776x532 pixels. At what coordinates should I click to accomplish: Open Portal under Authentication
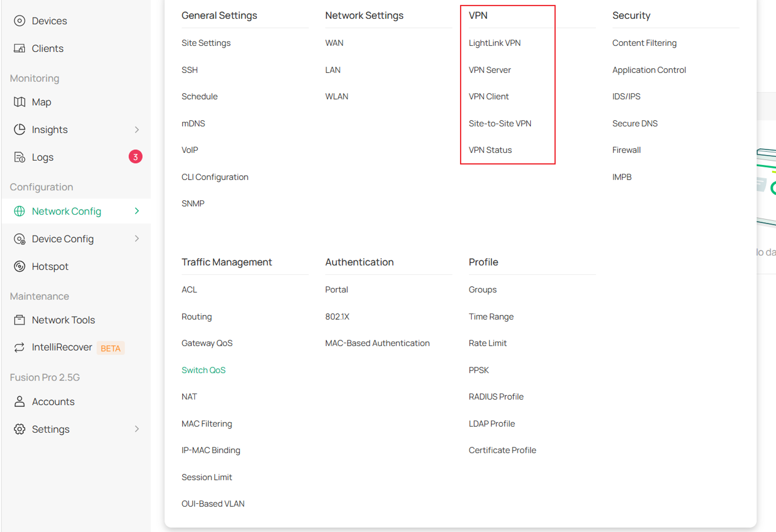point(336,290)
